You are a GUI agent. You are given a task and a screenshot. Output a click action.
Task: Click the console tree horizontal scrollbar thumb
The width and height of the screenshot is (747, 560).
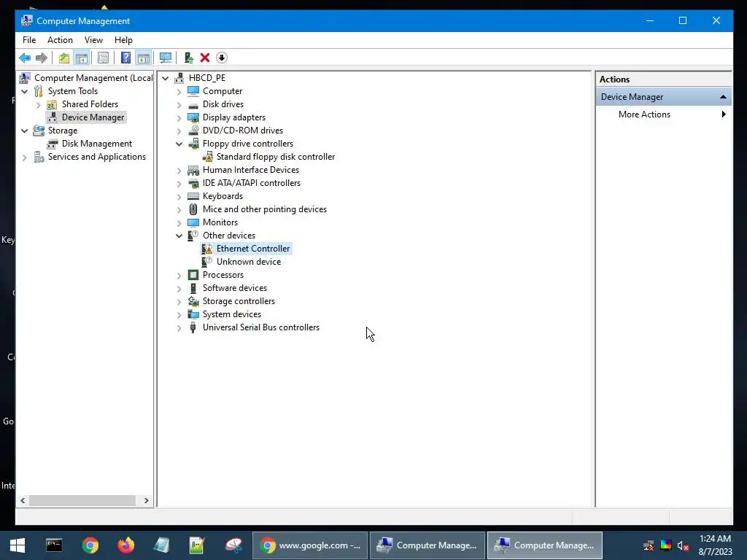[x=82, y=500]
